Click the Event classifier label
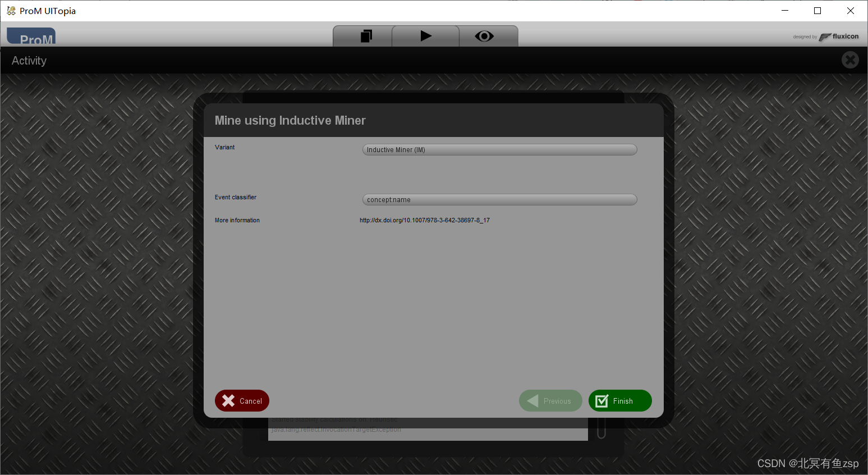 (236, 197)
